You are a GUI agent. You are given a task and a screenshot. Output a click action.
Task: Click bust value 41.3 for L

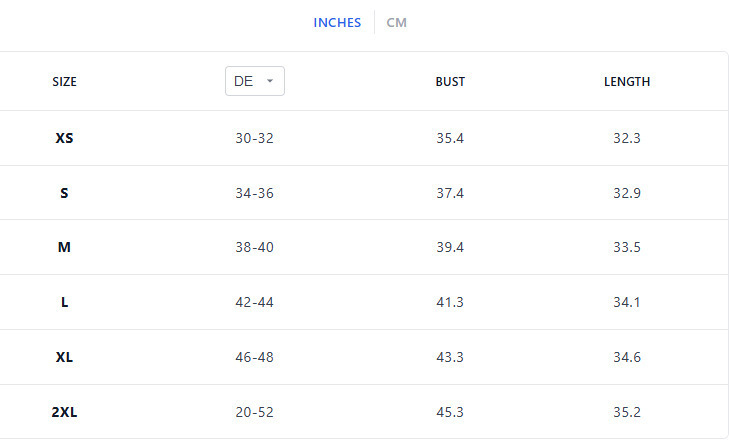coord(450,302)
